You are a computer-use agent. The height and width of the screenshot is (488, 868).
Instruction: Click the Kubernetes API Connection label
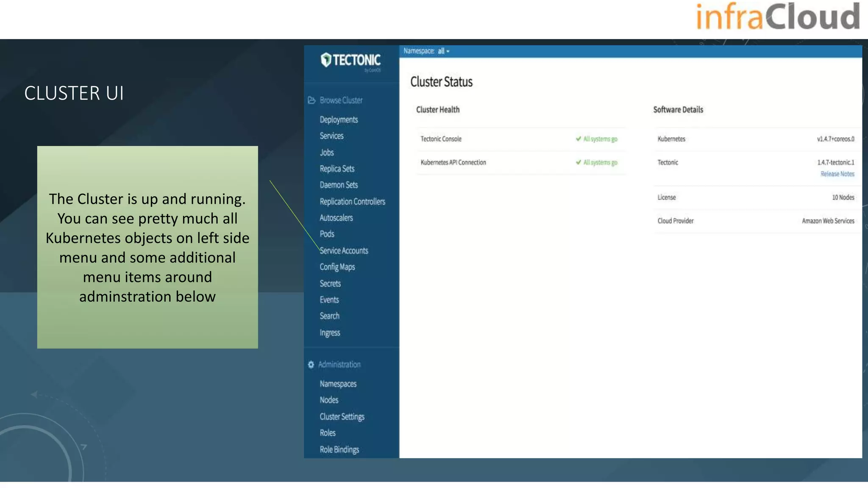pyautogui.click(x=453, y=162)
